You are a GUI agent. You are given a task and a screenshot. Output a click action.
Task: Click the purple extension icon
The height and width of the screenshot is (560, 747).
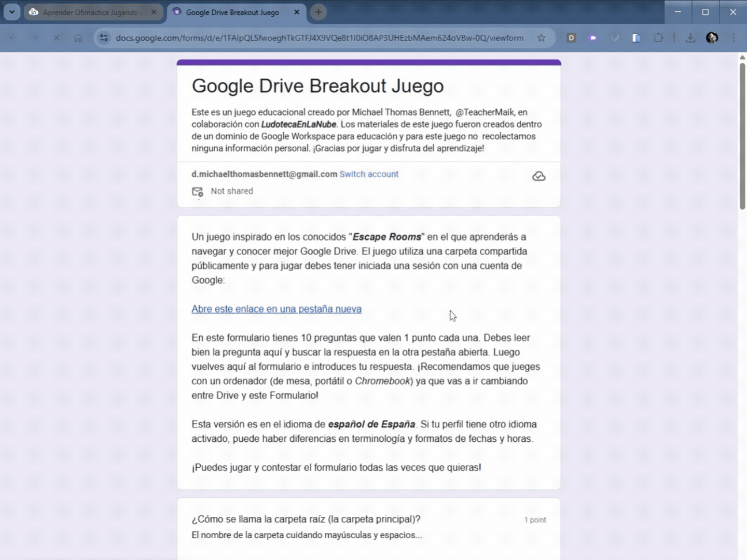coord(592,37)
